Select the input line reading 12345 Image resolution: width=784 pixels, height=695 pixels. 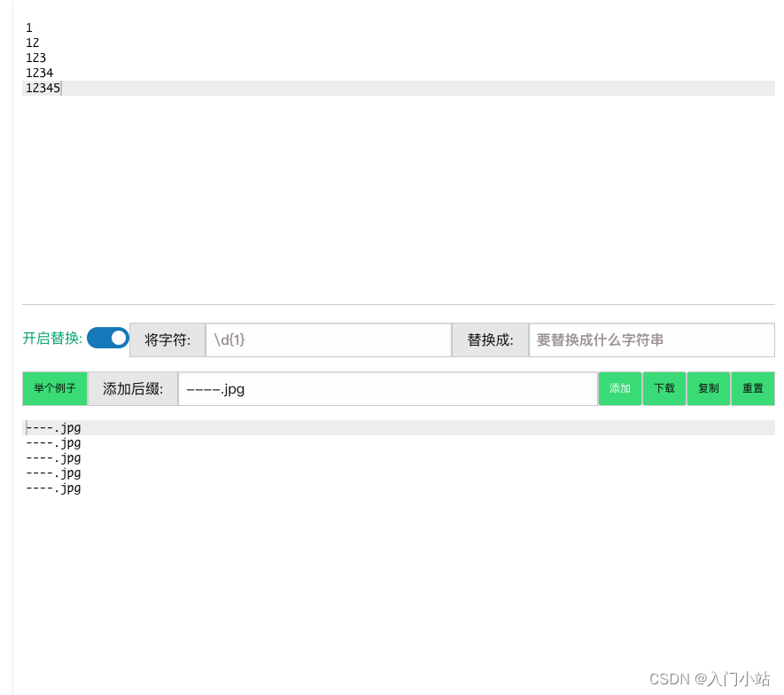click(x=399, y=88)
